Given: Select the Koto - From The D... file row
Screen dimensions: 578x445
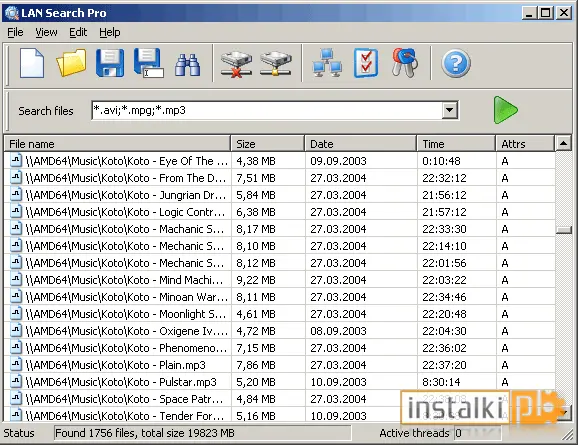Looking at the screenshot, I should click(279, 178).
